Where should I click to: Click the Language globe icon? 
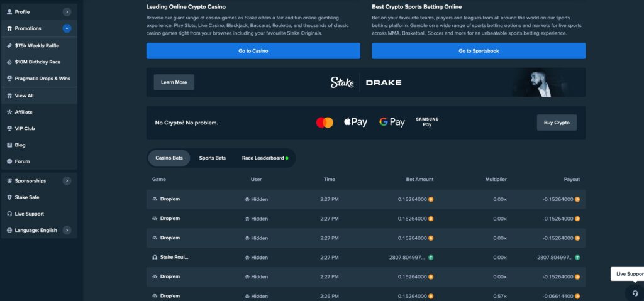tap(9, 230)
